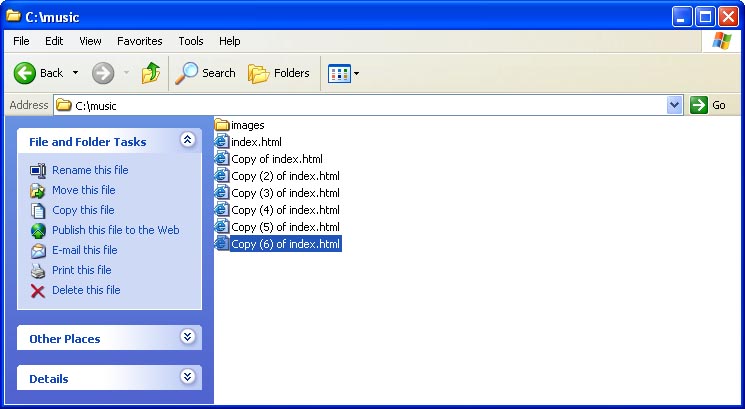Click Rename this file link
745x409 pixels.
point(90,170)
